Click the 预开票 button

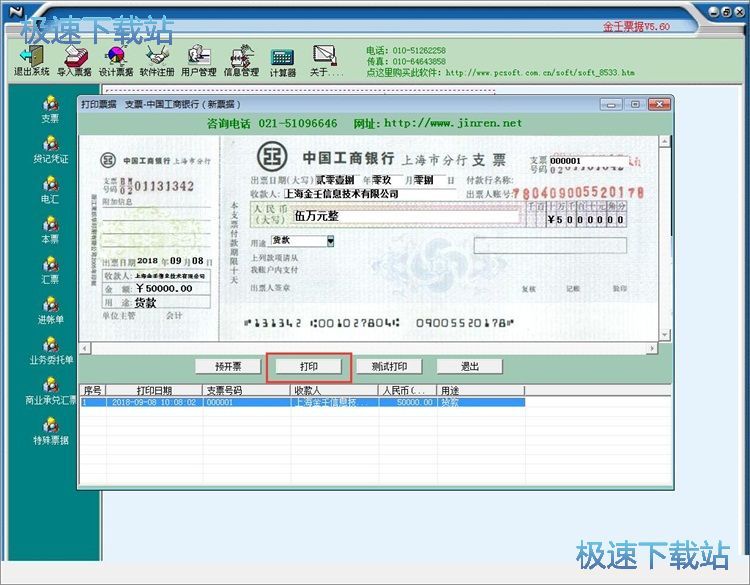(x=228, y=366)
